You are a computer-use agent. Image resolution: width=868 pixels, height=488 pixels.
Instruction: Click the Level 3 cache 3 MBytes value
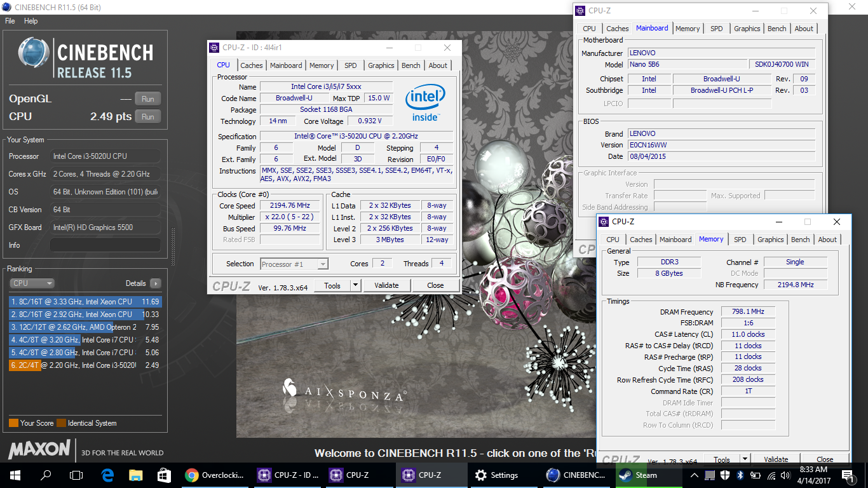tap(390, 240)
